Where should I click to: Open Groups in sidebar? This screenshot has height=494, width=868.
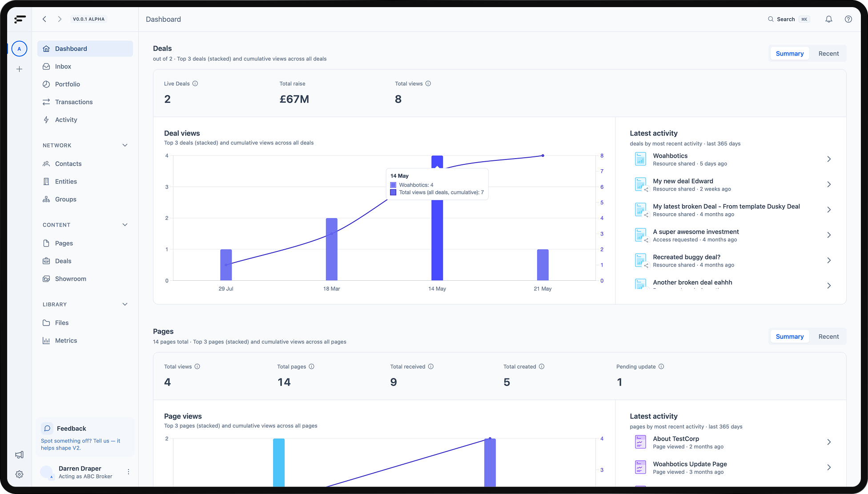[x=85, y=199]
